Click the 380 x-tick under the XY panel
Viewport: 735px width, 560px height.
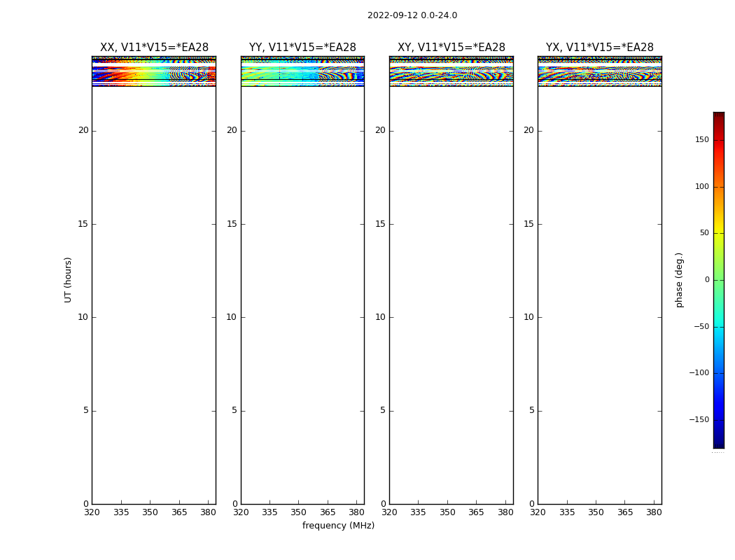point(505,512)
